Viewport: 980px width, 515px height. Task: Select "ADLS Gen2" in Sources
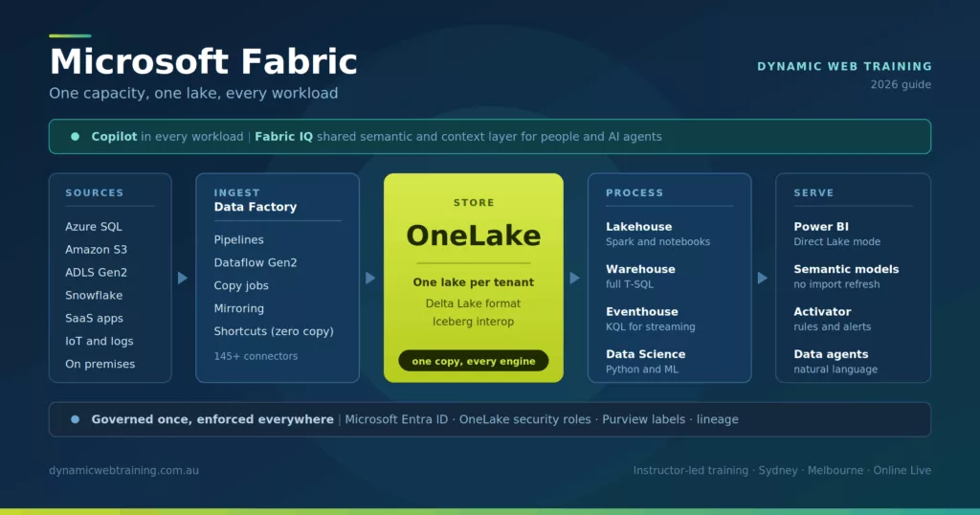click(x=97, y=273)
